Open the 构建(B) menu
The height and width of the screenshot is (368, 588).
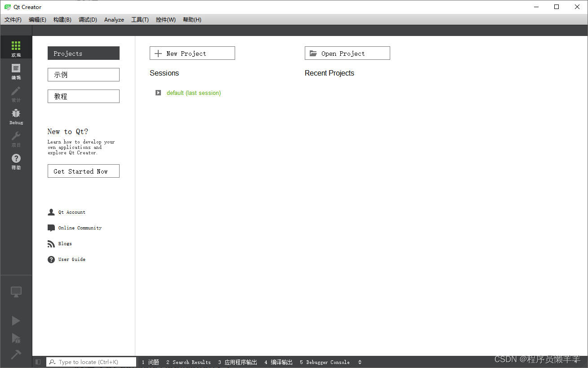tap(62, 20)
